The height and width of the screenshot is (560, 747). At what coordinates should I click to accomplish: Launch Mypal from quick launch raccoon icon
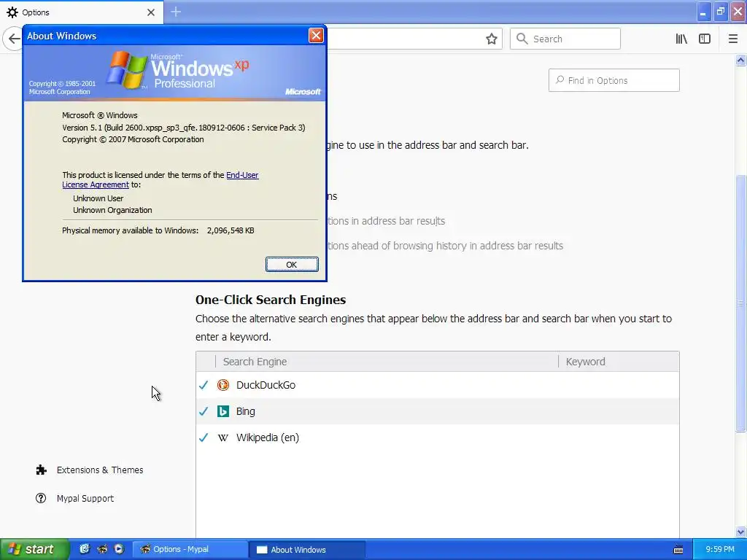pos(102,549)
